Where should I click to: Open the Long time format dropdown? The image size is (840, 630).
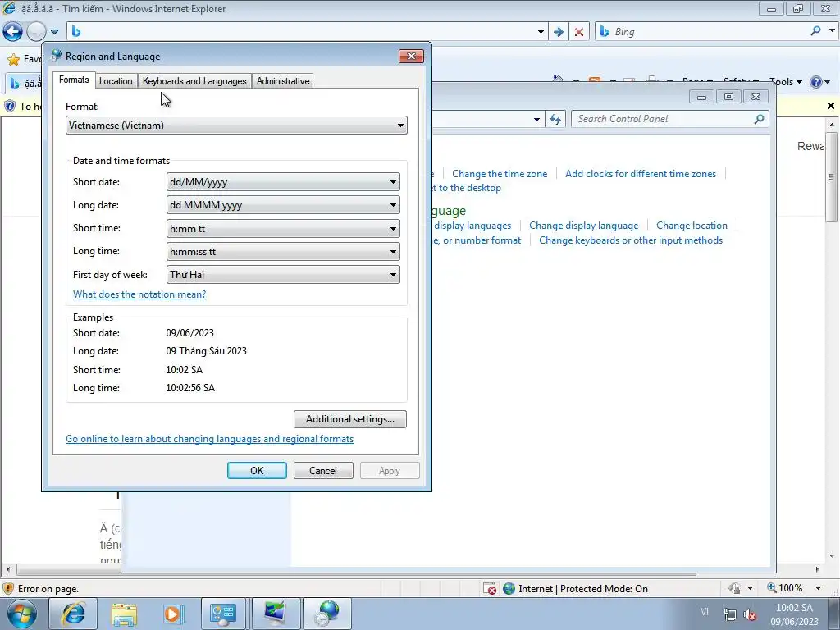(x=283, y=252)
